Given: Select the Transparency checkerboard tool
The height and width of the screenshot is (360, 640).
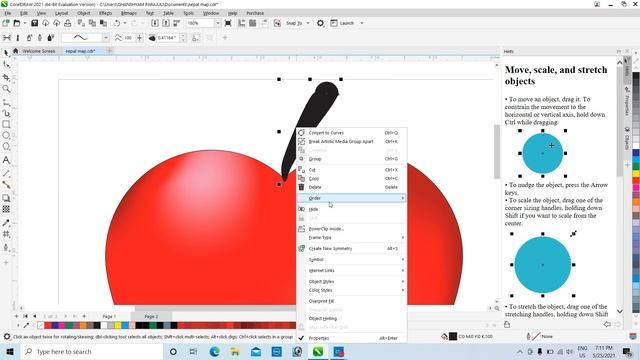Looking at the screenshot, I should click(6, 209).
